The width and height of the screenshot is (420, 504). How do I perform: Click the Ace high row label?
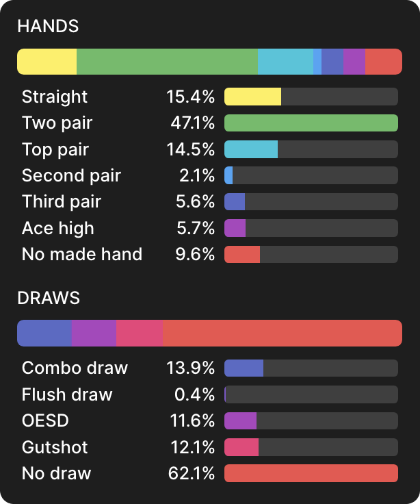58,228
